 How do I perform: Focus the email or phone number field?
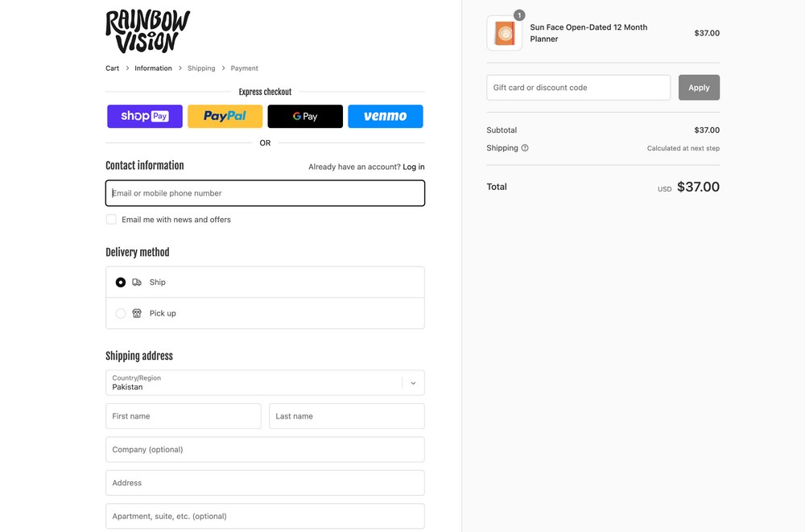tap(265, 192)
